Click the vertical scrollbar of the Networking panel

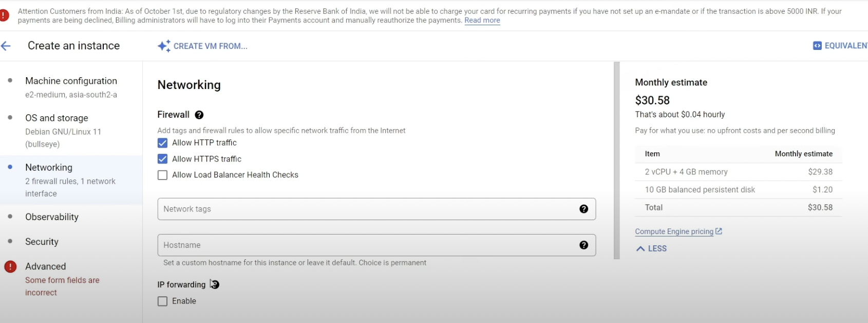[x=617, y=159]
